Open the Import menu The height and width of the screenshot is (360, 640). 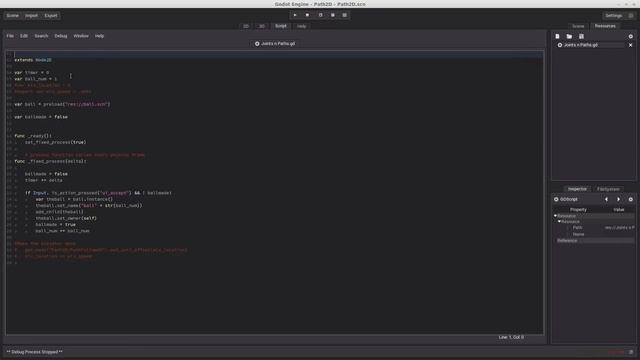pyautogui.click(x=31, y=16)
